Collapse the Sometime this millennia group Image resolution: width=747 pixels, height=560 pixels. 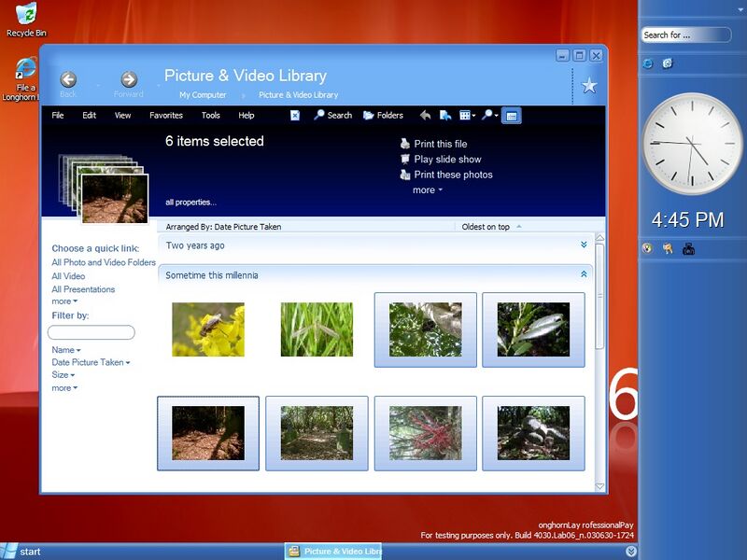point(584,274)
